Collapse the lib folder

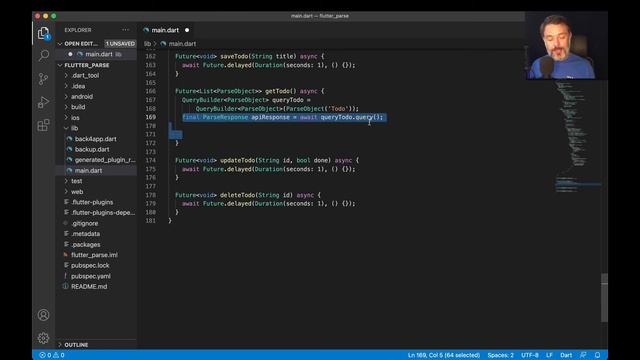[66, 128]
